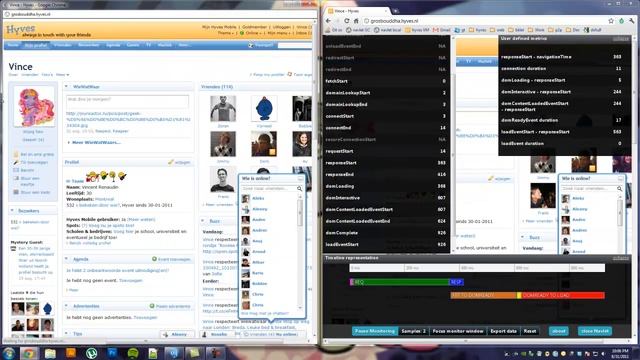Screen dimensions: 640x360
Task: Click Vince's profile avatar picture
Action: (34, 106)
